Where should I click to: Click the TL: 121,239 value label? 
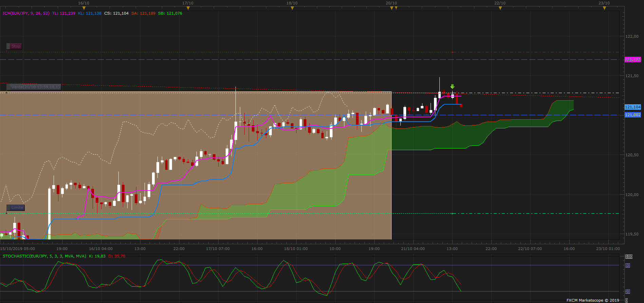(x=64, y=13)
